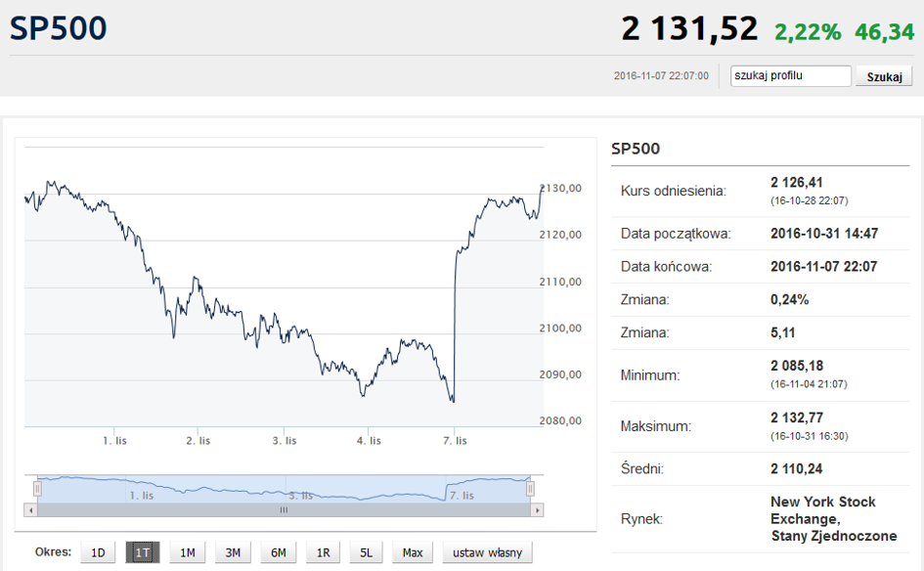Grab the right range handle of the navigator

[530, 489]
